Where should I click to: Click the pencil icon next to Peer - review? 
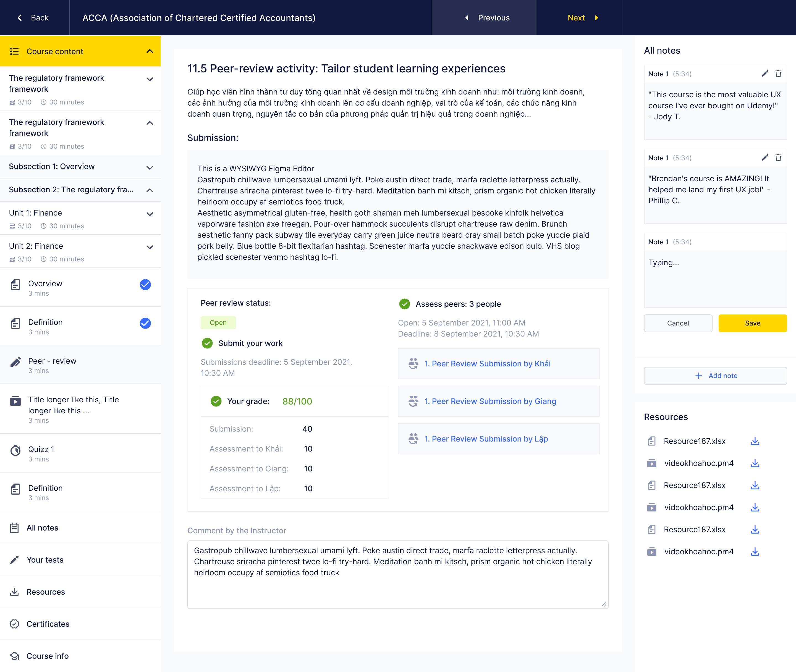(x=15, y=362)
